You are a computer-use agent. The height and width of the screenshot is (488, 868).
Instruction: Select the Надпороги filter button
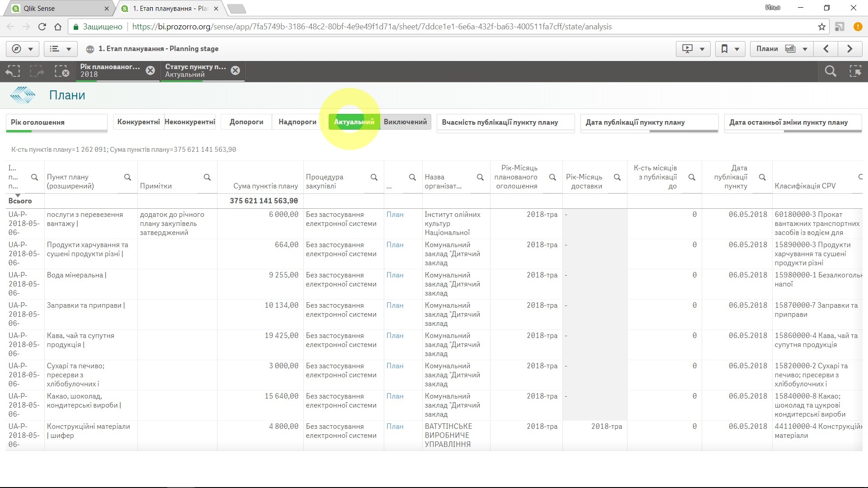[x=297, y=122]
